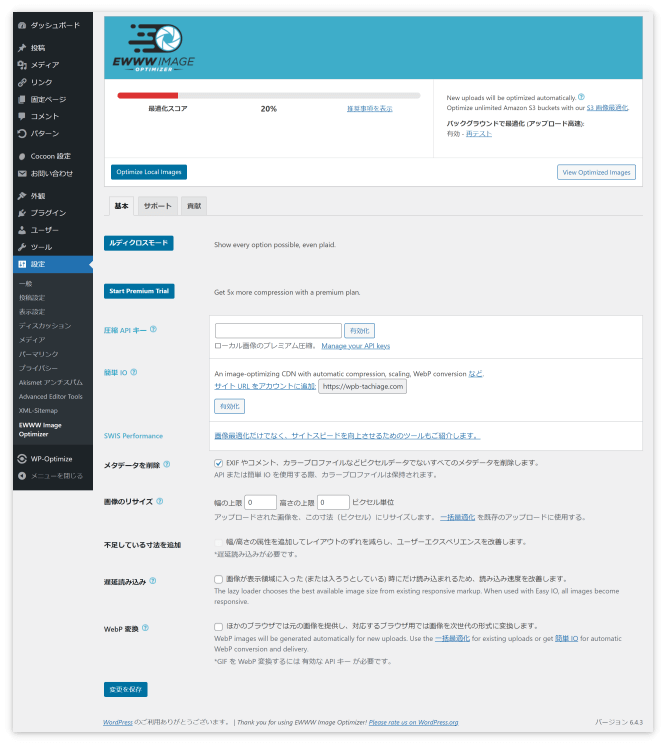
Task: Toggle the 不足している寸法を追加 checkbox
Action: (218, 542)
